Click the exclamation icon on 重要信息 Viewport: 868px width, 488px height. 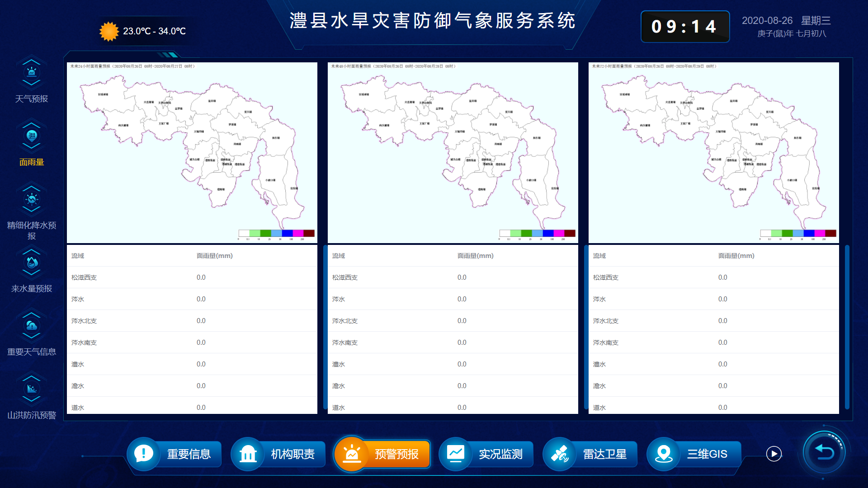(143, 454)
